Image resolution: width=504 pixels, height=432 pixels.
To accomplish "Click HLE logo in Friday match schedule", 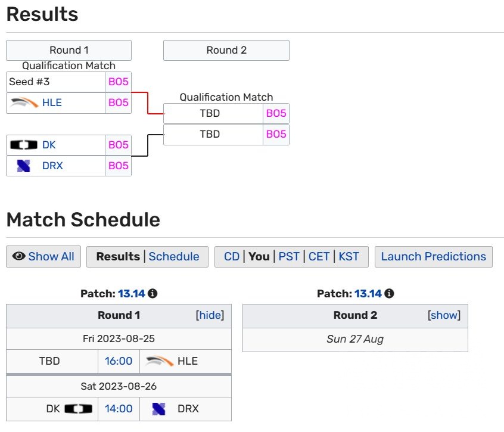I will [159, 360].
